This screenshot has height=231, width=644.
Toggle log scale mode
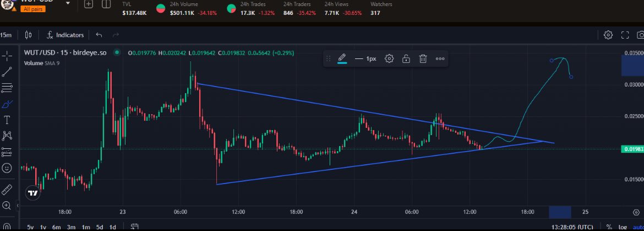tap(622, 227)
